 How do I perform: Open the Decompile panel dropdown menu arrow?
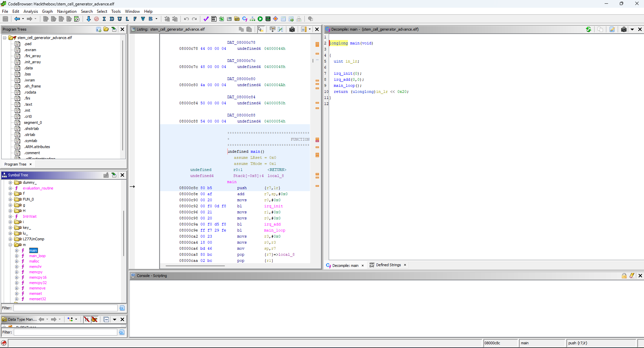click(632, 29)
